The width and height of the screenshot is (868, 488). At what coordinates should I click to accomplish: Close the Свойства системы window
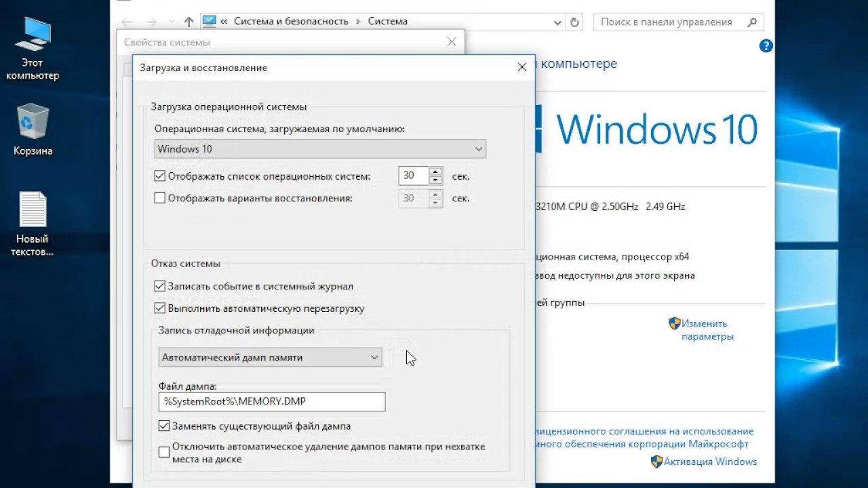[x=452, y=42]
